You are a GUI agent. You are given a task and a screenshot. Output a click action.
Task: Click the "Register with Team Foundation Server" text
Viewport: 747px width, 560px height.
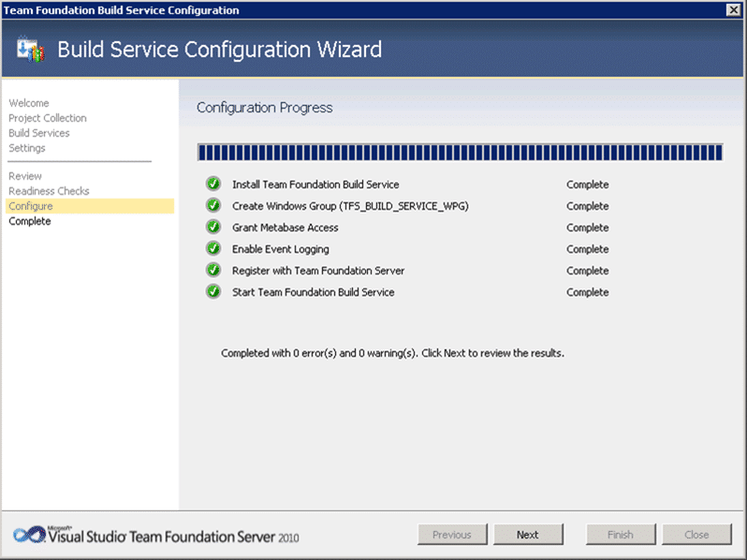click(x=318, y=271)
